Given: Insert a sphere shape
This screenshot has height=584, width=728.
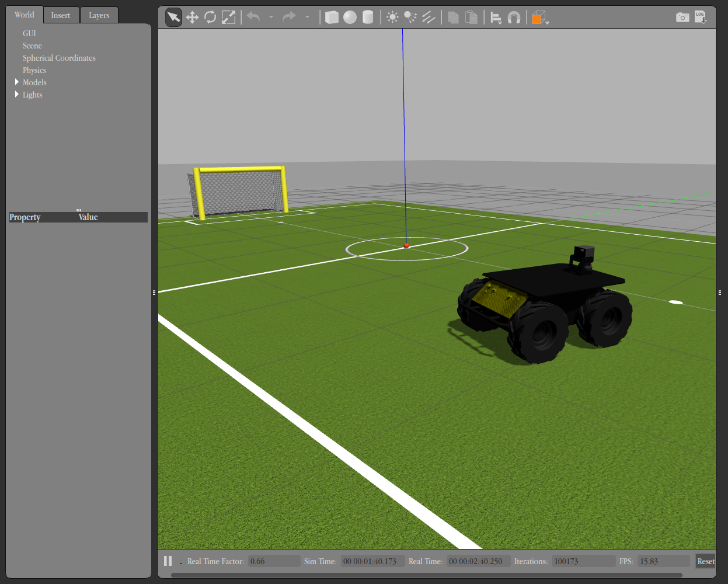Looking at the screenshot, I should pos(350,18).
